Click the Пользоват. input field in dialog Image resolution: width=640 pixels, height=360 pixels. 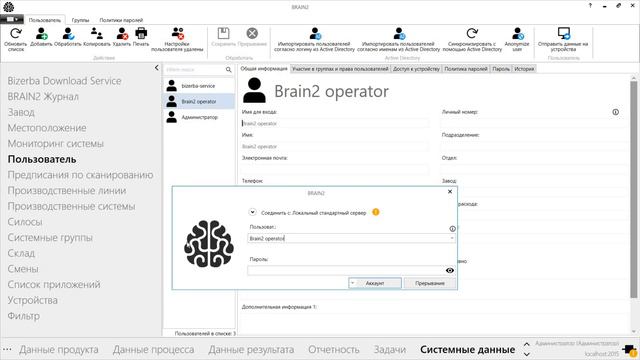point(348,238)
